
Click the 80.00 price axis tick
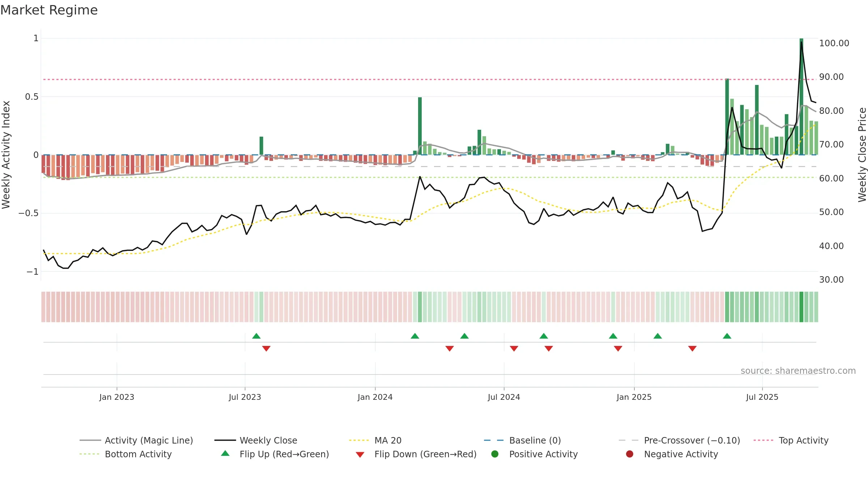coord(831,111)
